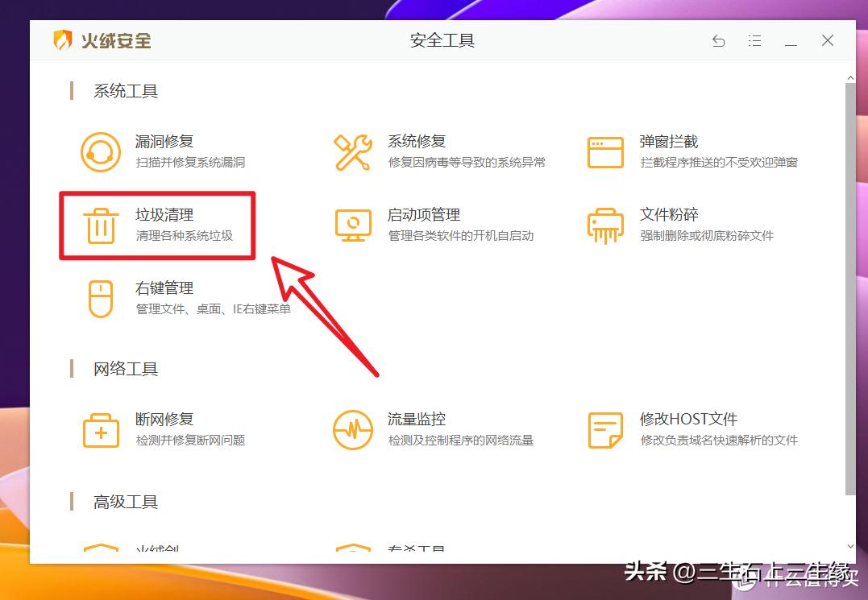Open the 修改HOST文件 tool icon
This screenshot has height=600, width=868.
pos(605,429)
